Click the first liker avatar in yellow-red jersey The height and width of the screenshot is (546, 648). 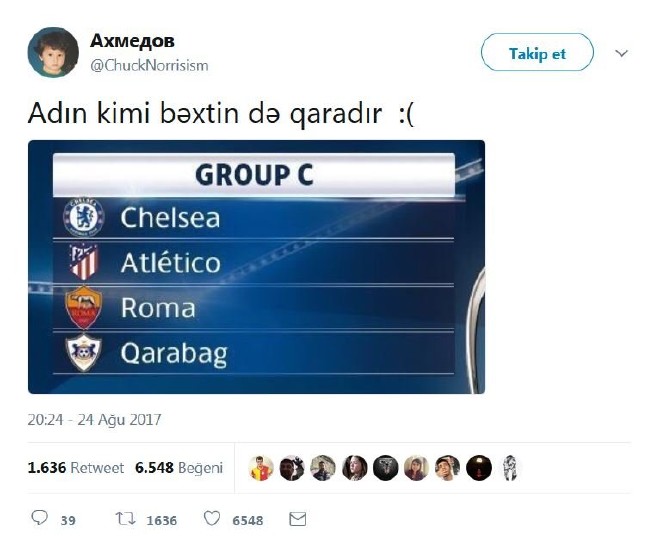261,468
